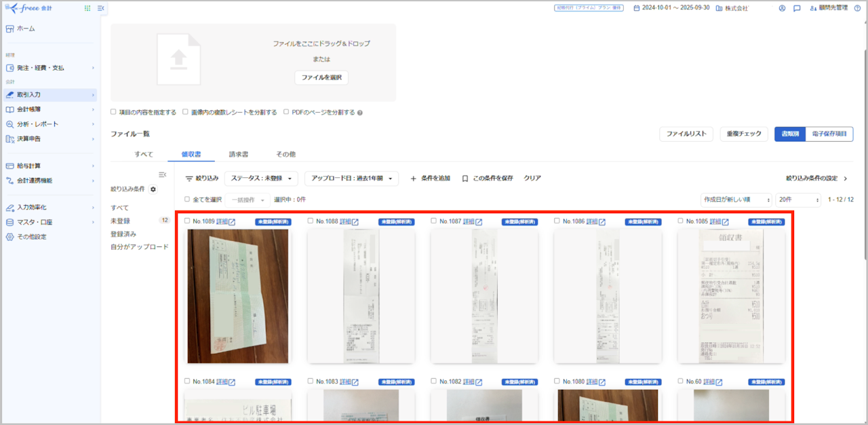This screenshot has height=425, width=868.
Task: Select the 電子保存項目 view toggle
Action: [829, 134]
